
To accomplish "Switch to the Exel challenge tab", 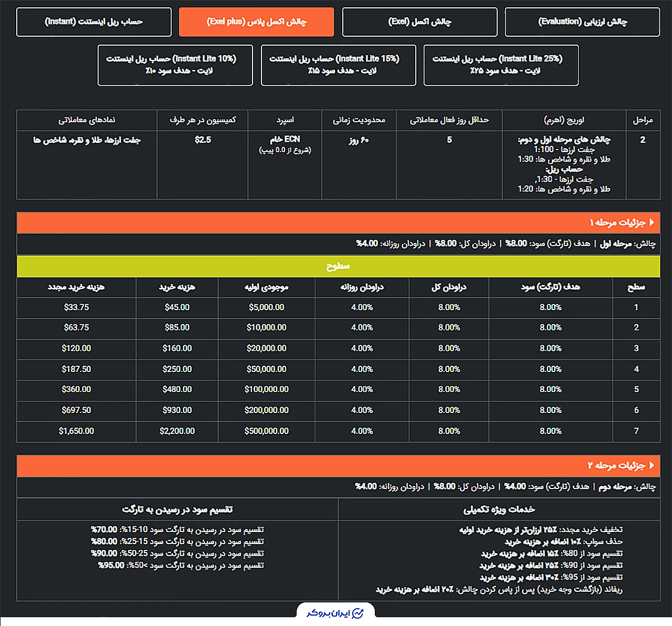I will click(x=419, y=22).
